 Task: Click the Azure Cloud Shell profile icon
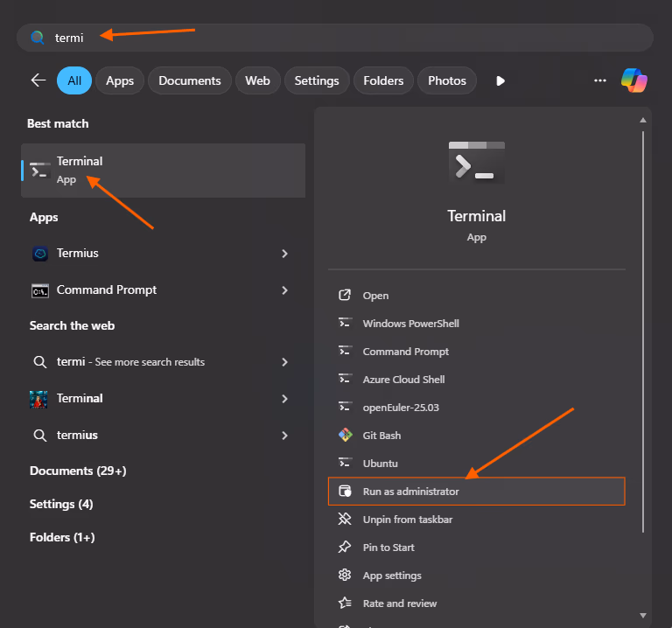[x=345, y=379]
